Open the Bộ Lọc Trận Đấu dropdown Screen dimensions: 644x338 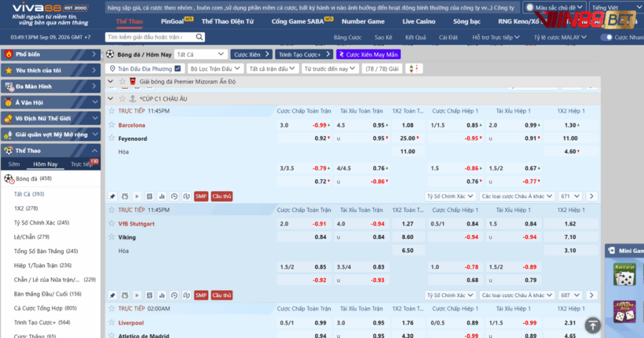[x=215, y=68]
